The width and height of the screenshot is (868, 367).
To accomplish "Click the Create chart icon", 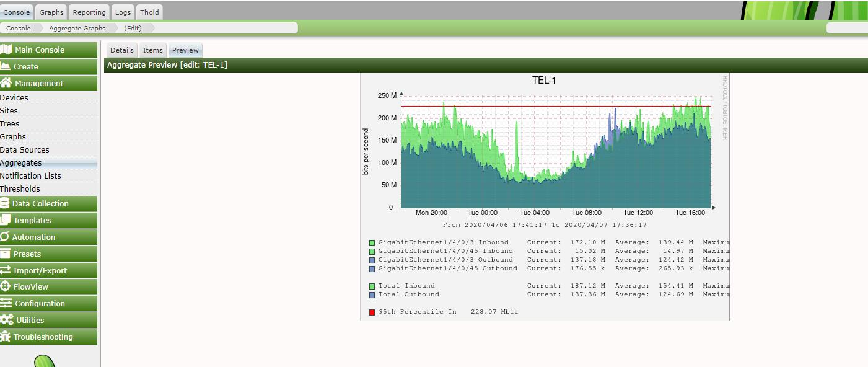I will coord(6,66).
